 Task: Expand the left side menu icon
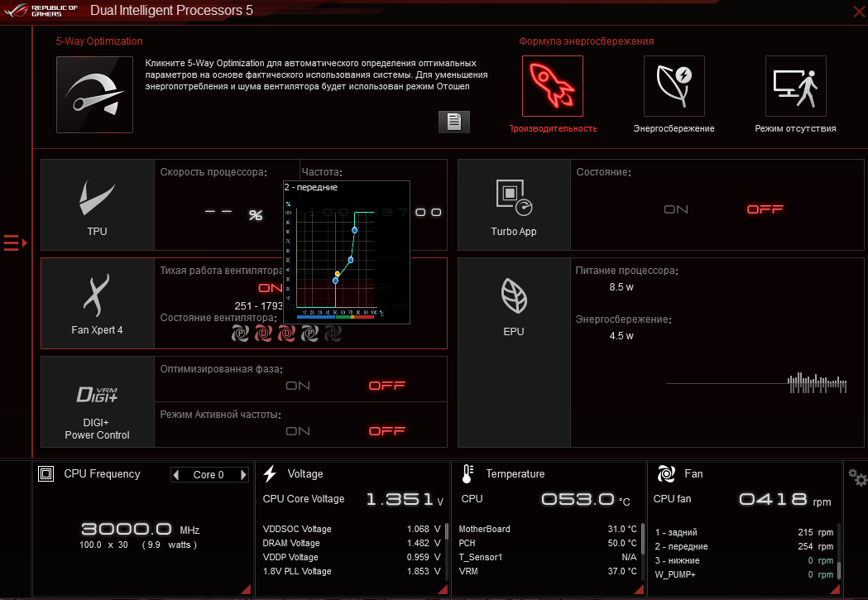15,242
